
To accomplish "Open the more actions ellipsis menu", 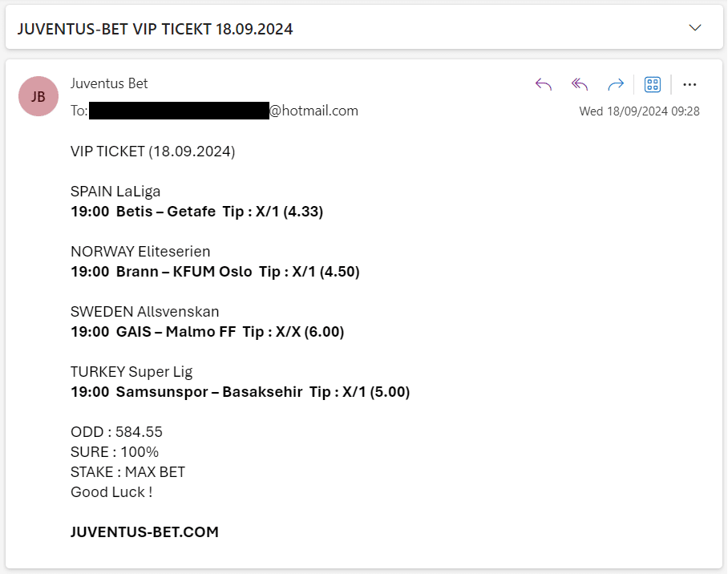I will (x=690, y=84).
